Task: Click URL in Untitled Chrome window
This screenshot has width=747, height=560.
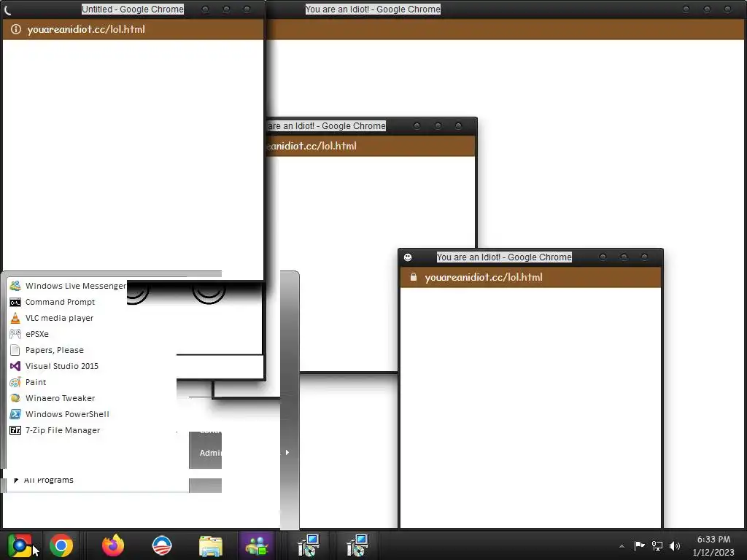Action: [86, 29]
